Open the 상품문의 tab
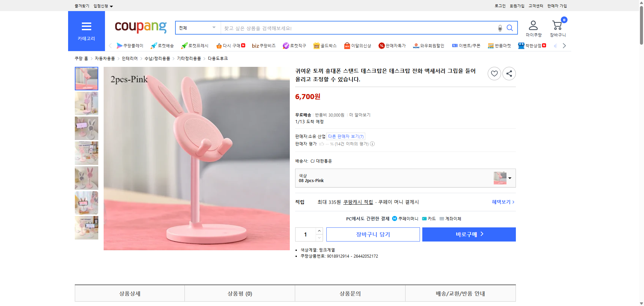The width and height of the screenshot is (644, 306). 350,293
